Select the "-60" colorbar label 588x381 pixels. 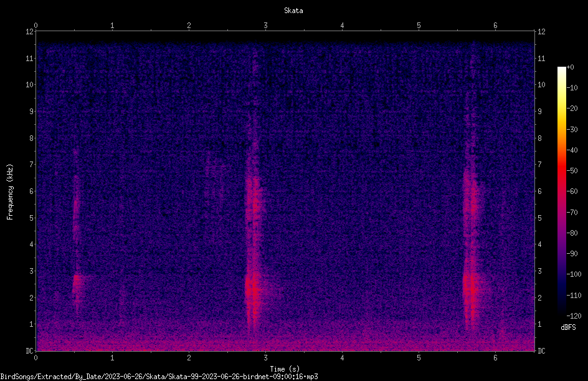coord(572,191)
